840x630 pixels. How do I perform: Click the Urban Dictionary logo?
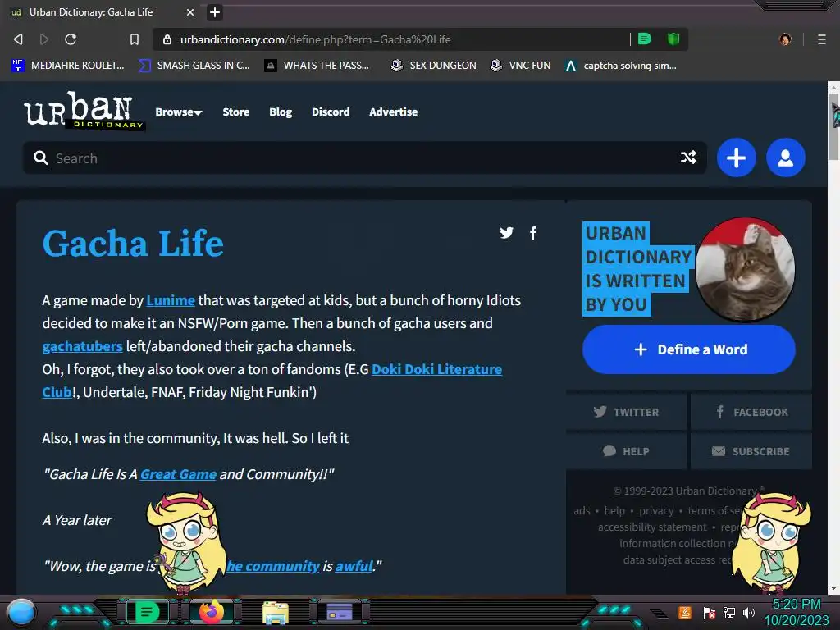(x=84, y=111)
